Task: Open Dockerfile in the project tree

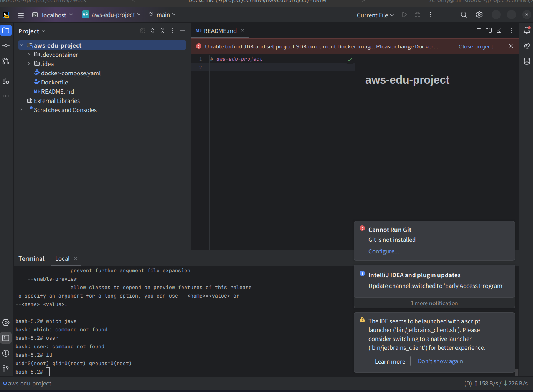Action: click(x=54, y=83)
